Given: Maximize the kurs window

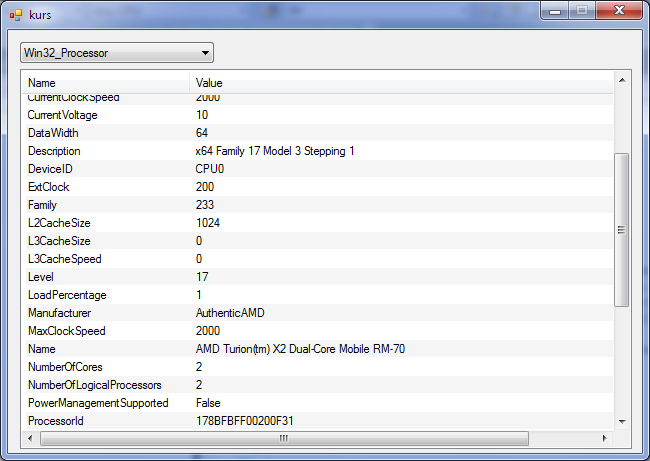Looking at the screenshot, I should pyautogui.click(x=582, y=11).
